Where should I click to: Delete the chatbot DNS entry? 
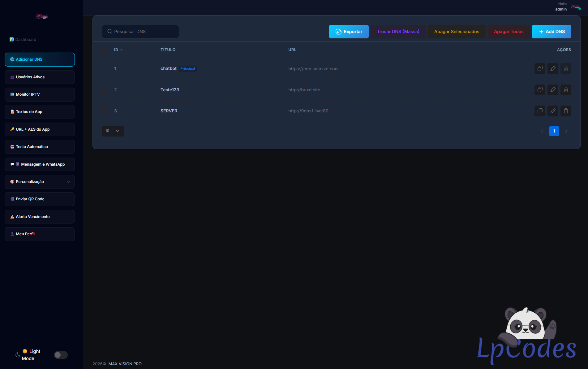pyautogui.click(x=566, y=69)
